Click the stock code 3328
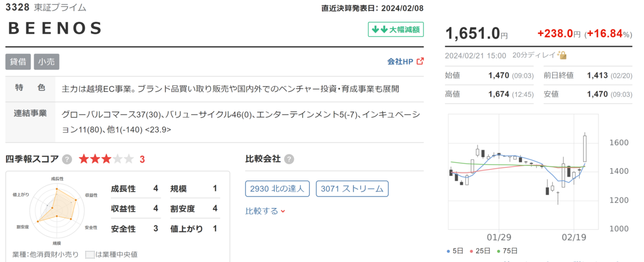The width and height of the screenshot is (644, 262). coord(17,8)
